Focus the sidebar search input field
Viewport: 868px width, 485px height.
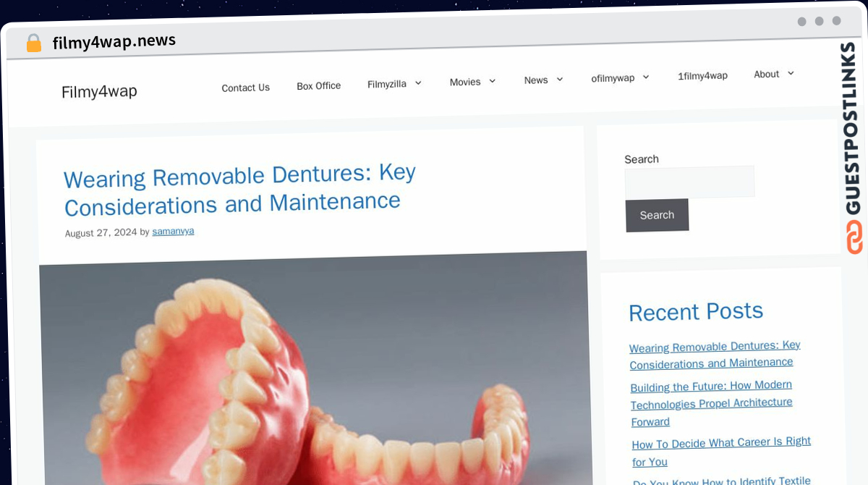[689, 182]
